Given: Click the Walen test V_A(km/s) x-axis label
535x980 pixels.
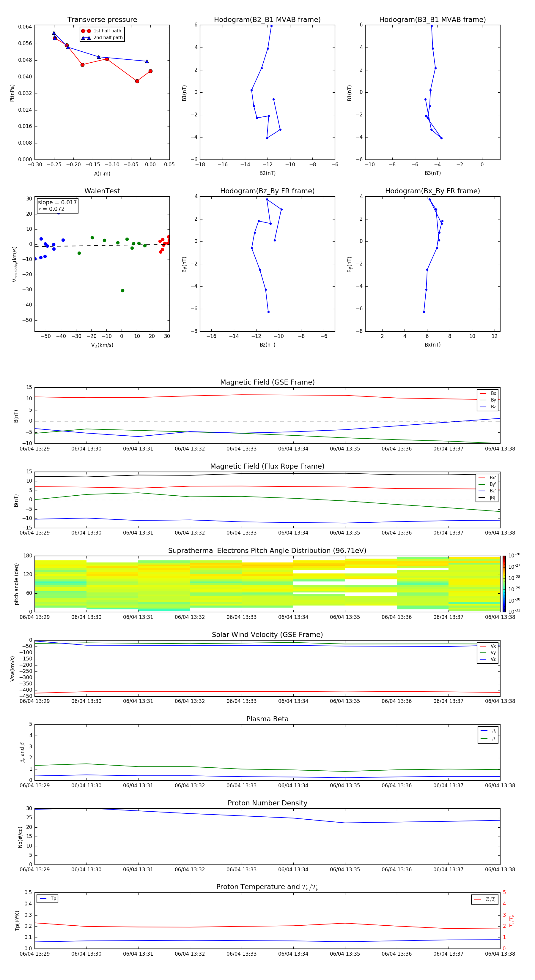Looking at the screenshot, I should [102, 345].
